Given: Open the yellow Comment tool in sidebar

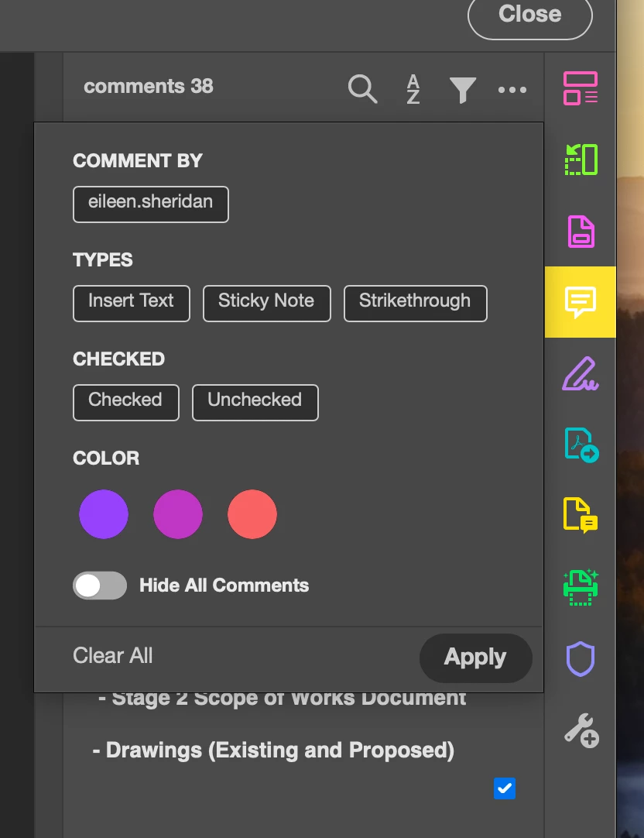Looking at the screenshot, I should [x=580, y=302].
